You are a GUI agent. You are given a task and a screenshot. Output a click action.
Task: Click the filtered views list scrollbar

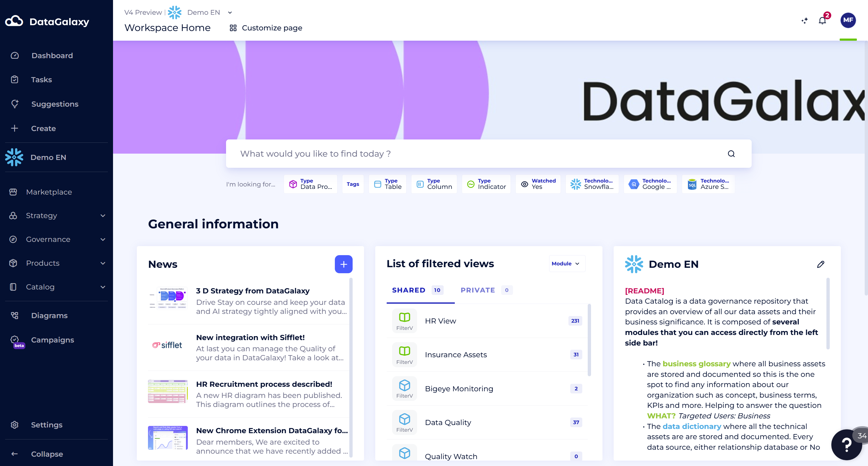point(589,340)
